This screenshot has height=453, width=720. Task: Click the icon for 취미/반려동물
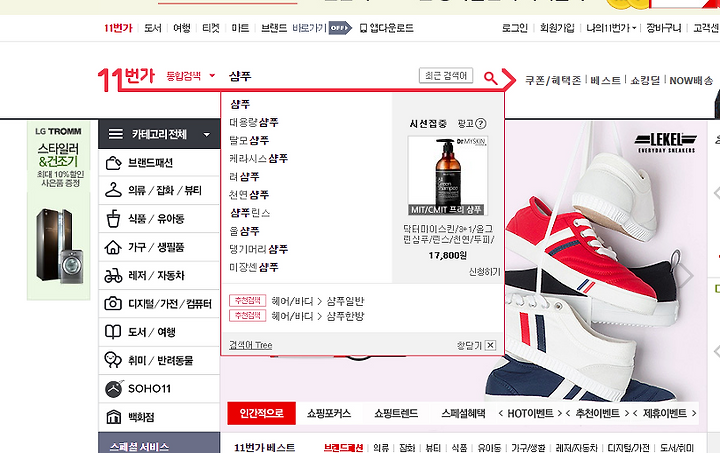coord(113,360)
